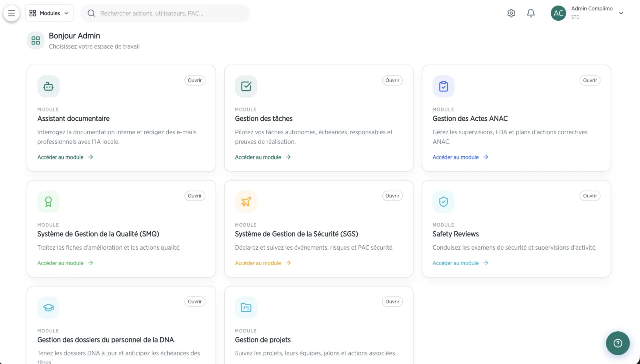
Task: Click the arrow icon after Assistant documentaire's Accéder link
Action: click(90, 157)
